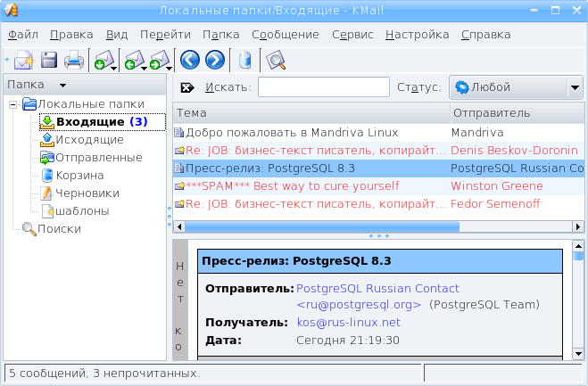Screen dimensions: 588x386
Task: Click the KMail application icon in title bar
Action: pos(11,10)
